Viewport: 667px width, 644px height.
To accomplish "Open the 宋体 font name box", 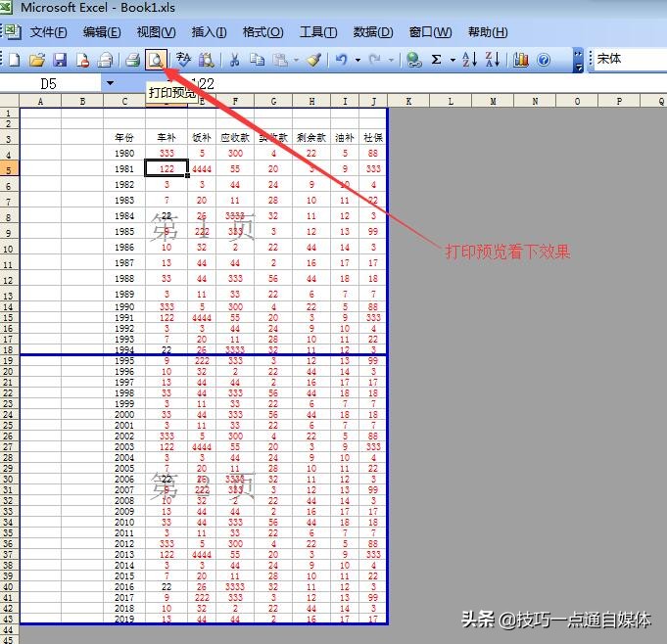I will 630,59.
